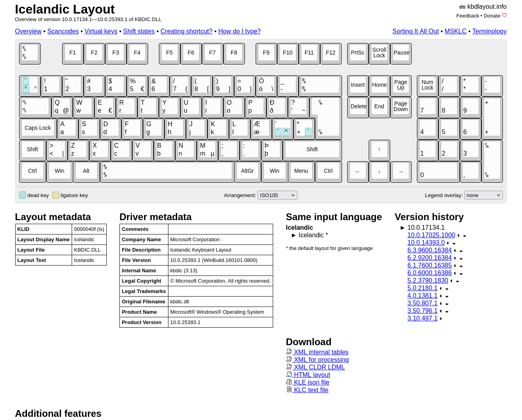Click the Menu key on the keyboard

pyautogui.click(x=301, y=171)
